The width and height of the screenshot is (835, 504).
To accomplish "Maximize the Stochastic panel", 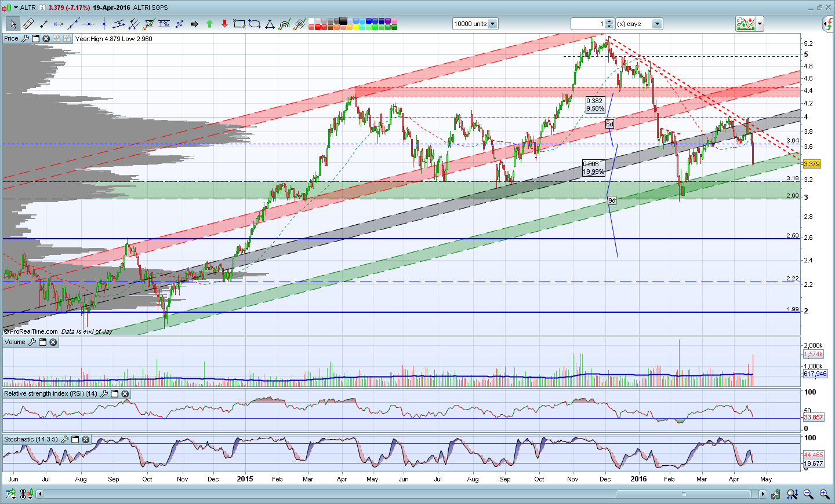I will pos(75,439).
